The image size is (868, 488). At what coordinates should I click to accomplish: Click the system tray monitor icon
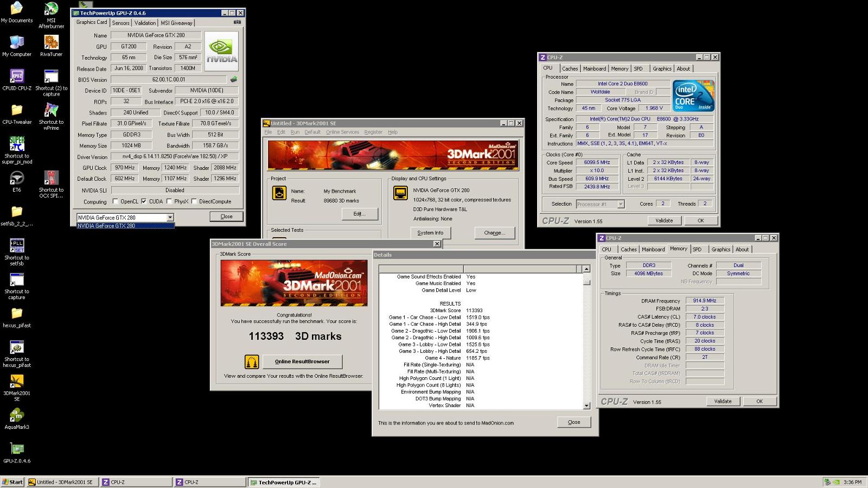coord(827,482)
